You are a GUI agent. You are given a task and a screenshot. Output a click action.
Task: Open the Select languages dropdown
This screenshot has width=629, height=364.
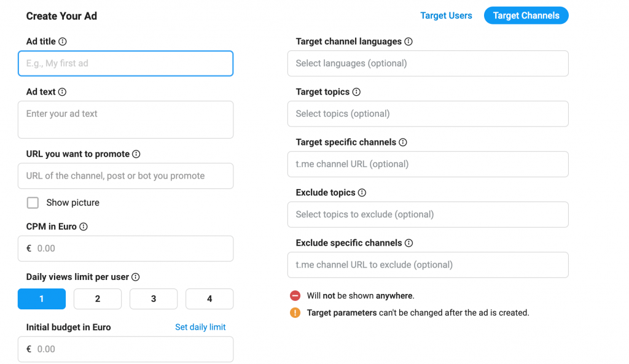[428, 63]
